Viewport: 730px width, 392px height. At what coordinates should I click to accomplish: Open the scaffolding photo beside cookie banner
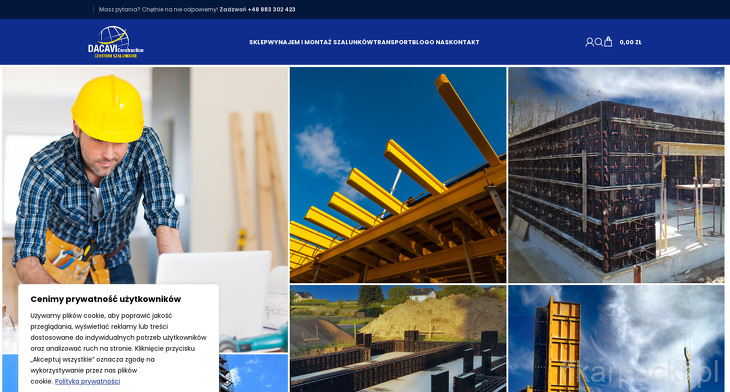point(253,373)
